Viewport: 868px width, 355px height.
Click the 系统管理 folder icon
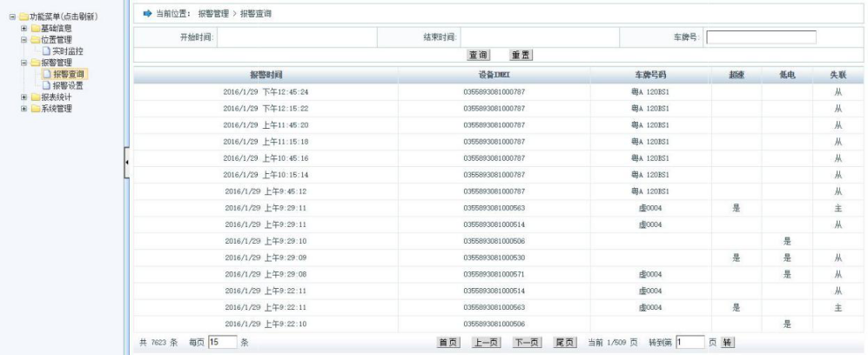(x=34, y=108)
